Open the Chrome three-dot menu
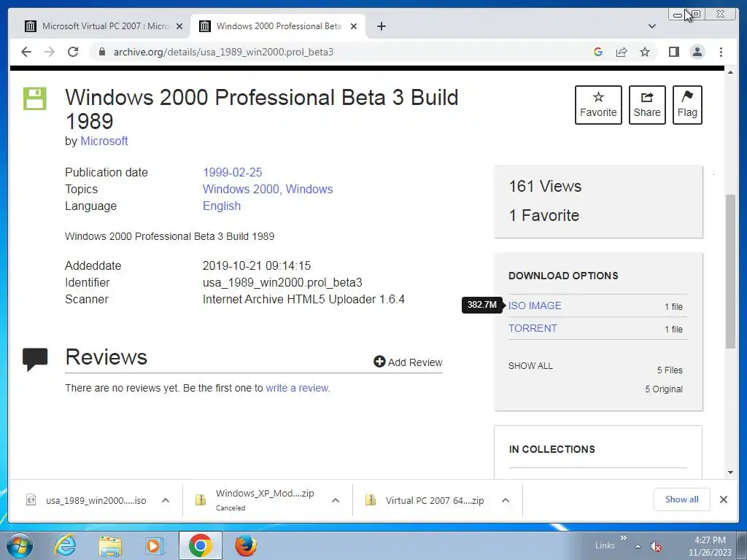 click(x=721, y=52)
